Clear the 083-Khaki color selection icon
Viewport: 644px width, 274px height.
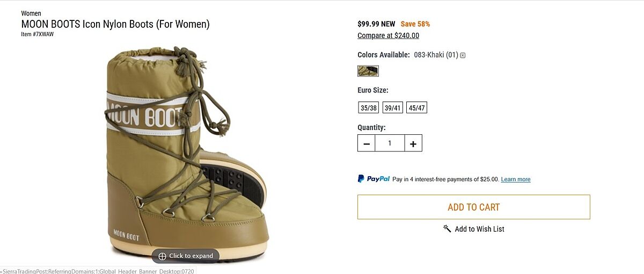coord(463,55)
